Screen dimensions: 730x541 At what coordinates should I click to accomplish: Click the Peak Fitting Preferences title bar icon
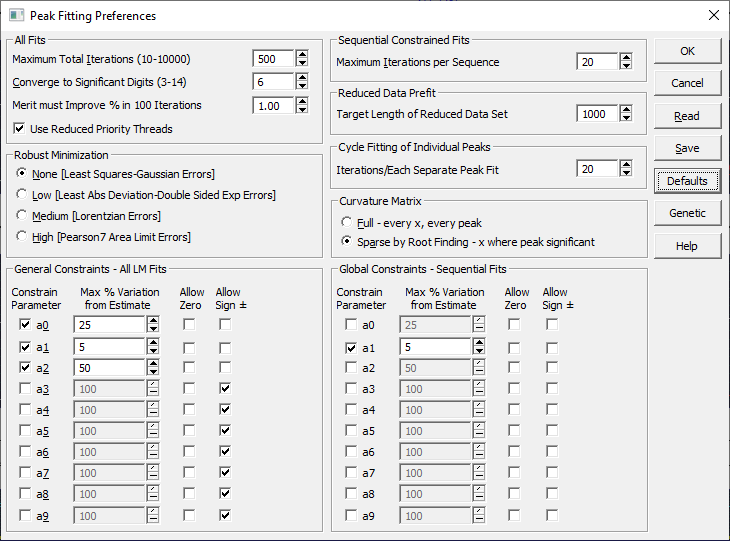coord(15,16)
